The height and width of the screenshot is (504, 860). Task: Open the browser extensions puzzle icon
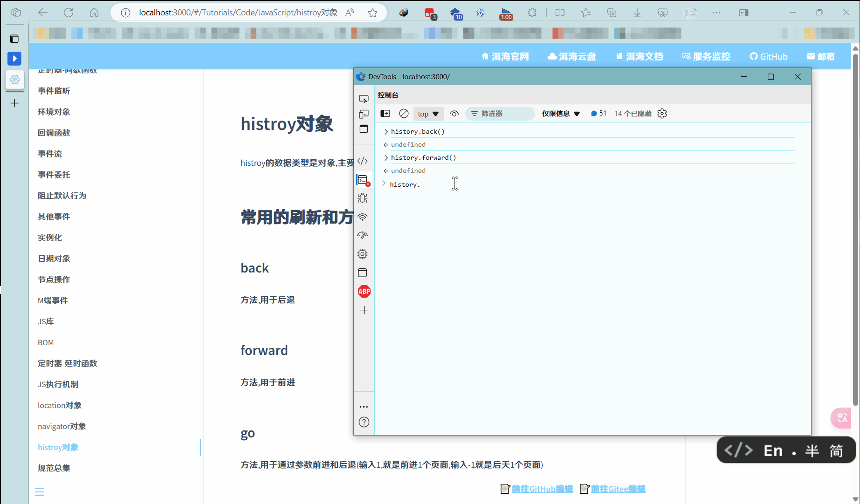(x=532, y=13)
